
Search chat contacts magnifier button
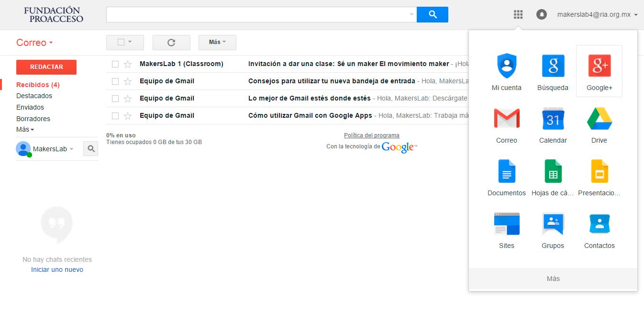[x=91, y=149]
